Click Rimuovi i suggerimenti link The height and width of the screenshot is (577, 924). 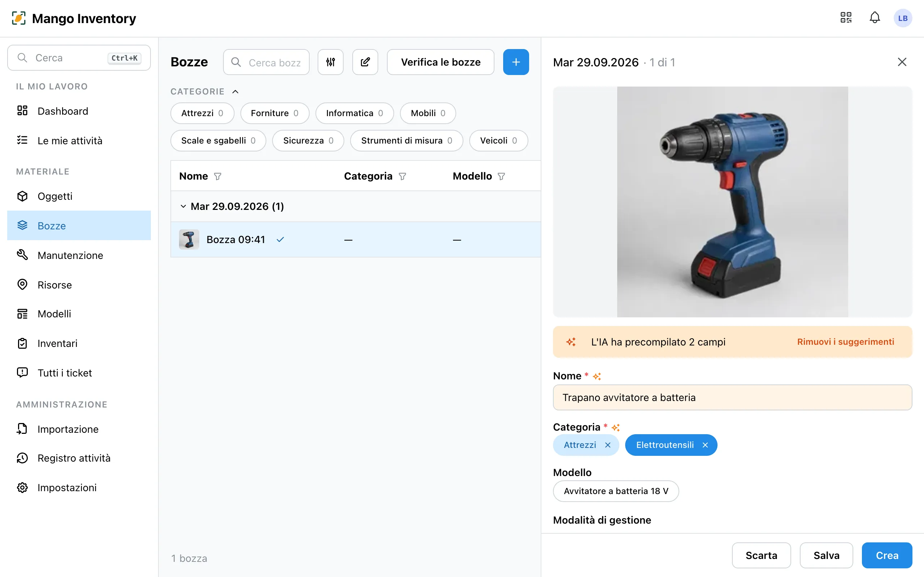pos(845,342)
